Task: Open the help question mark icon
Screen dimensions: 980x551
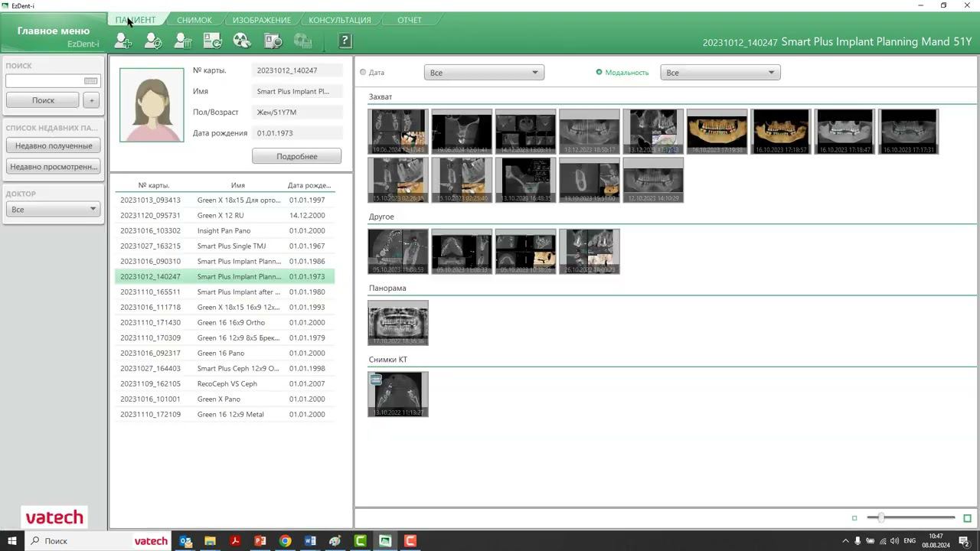Action: coord(345,41)
